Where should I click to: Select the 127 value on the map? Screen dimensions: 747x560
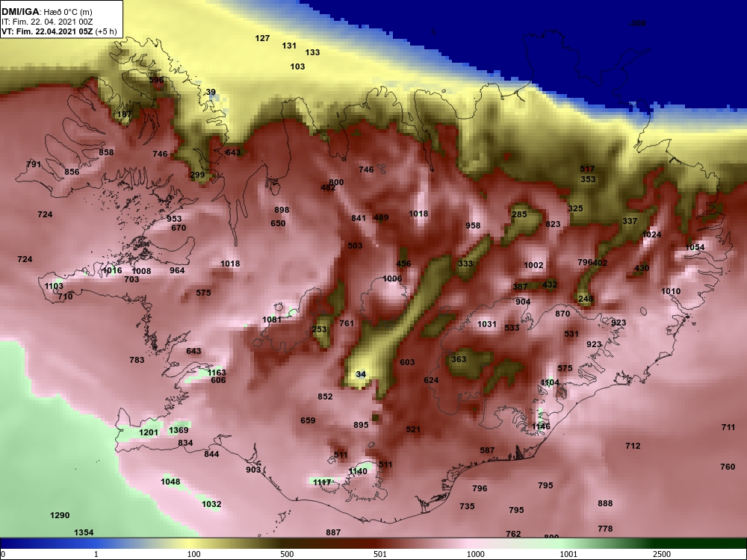point(262,38)
